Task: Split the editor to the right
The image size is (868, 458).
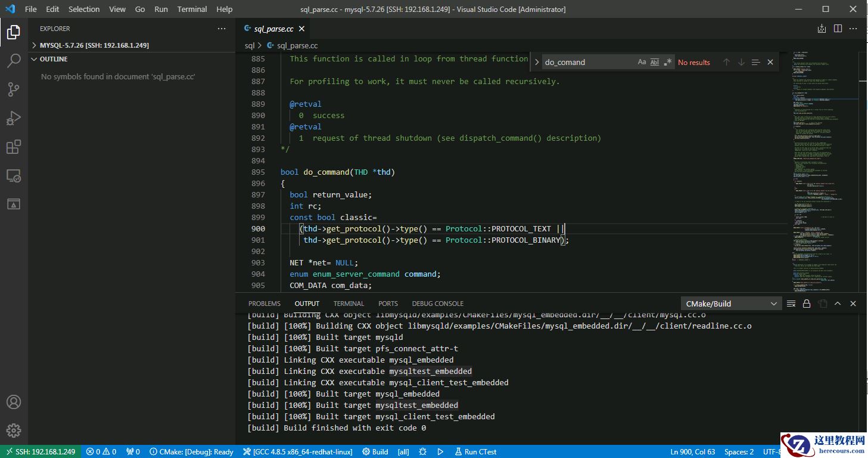Action: pyautogui.click(x=838, y=29)
